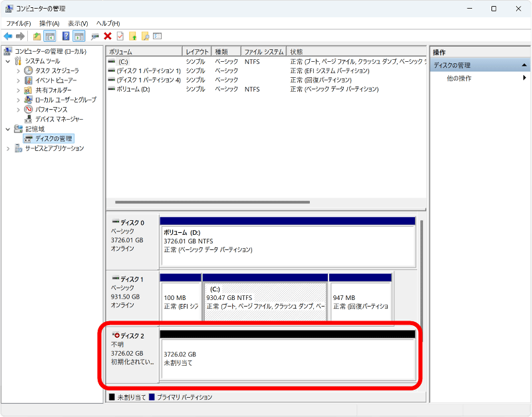Expand the サービスとアプリケーション node
The width and height of the screenshot is (532, 417).
pyautogui.click(x=8, y=148)
